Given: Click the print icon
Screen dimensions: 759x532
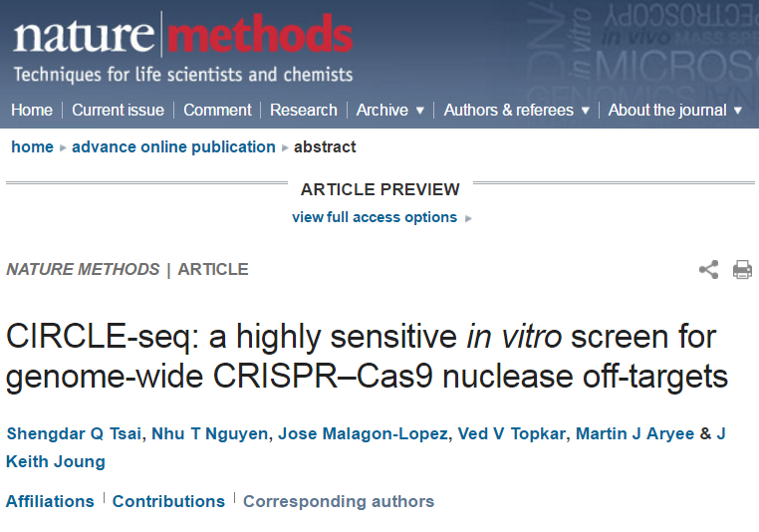Looking at the screenshot, I should click(742, 270).
